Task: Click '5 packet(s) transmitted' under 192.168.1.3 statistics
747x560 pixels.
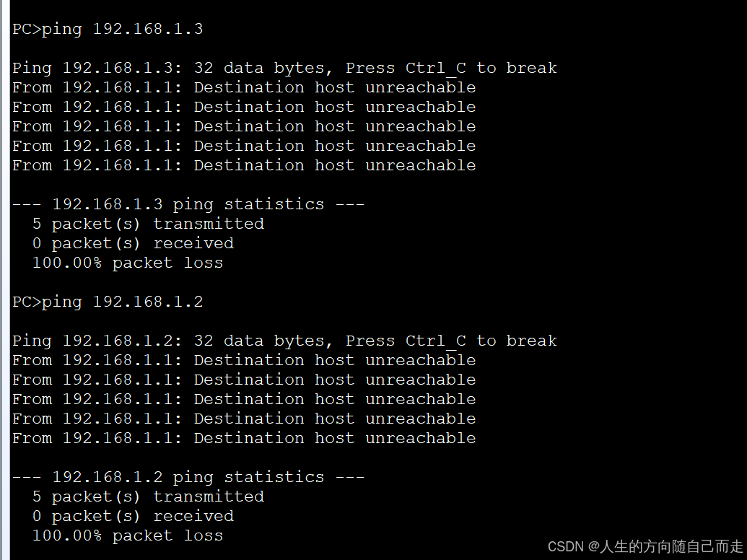Action: click(148, 224)
